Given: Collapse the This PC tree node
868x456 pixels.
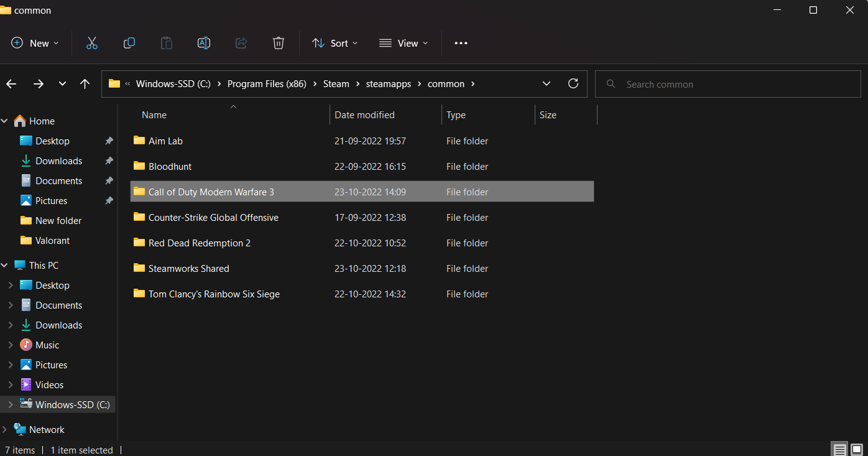Looking at the screenshot, I should [x=4, y=266].
